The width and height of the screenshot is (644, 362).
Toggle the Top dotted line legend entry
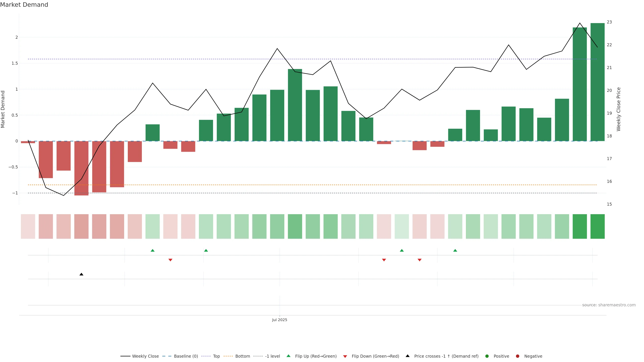pyautogui.click(x=216, y=356)
